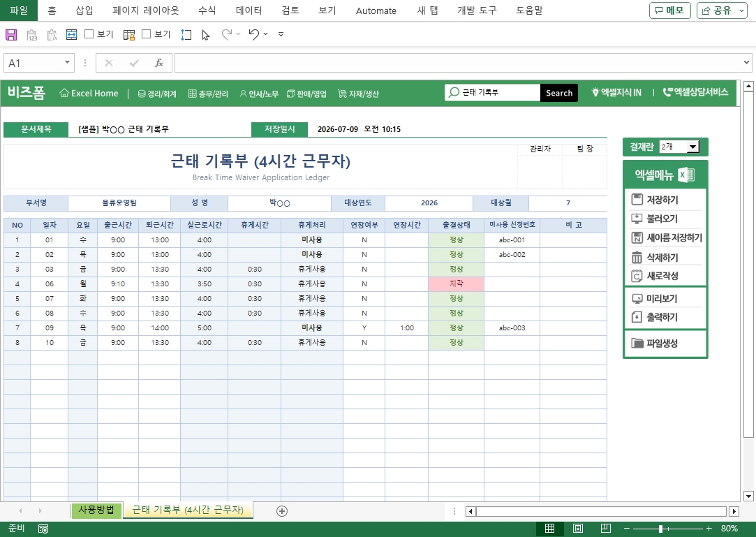Toggle the first 보기 checkbox
Viewport: 756px width, 537px height.
click(x=89, y=34)
